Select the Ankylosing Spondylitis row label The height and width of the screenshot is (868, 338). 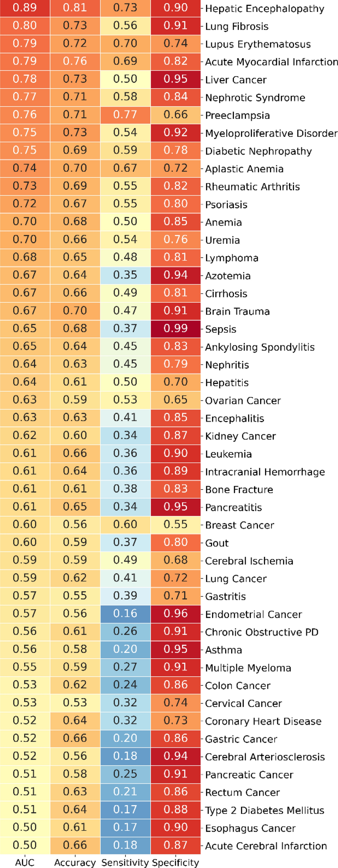260,347
